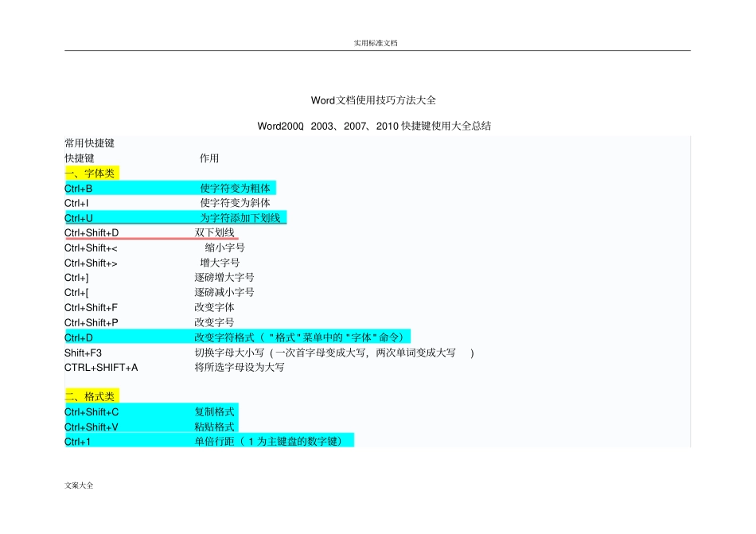Click the Ctrl+Shift+D shortcut text
This screenshot has height=534, width=756.
(92, 233)
